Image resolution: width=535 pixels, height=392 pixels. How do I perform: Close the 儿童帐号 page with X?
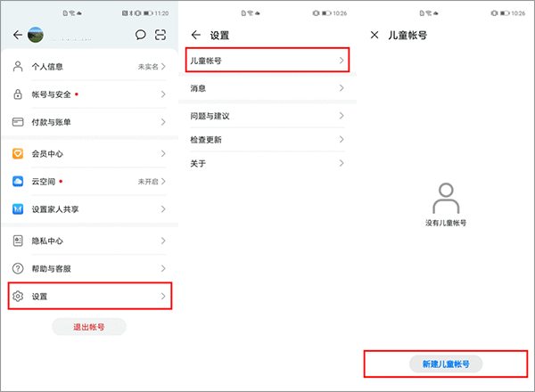tap(374, 35)
